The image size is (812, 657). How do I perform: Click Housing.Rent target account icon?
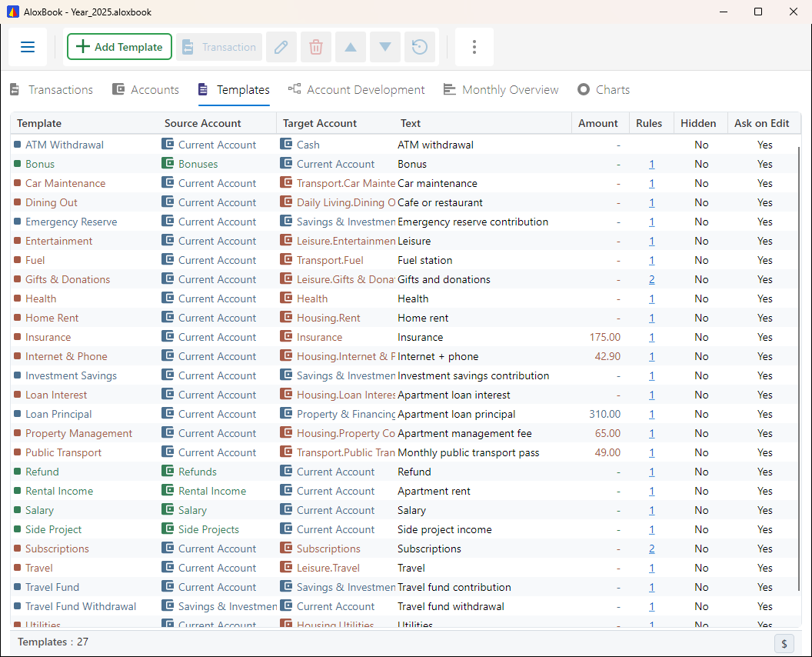[286, 317]
